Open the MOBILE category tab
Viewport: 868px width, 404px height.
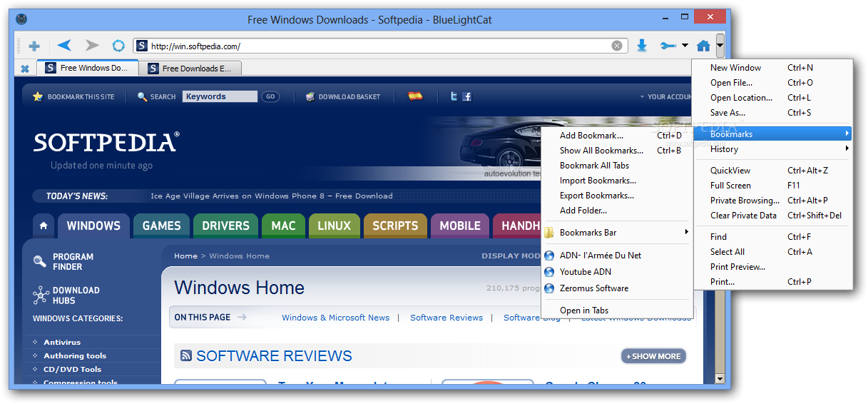tap(460, 226)
